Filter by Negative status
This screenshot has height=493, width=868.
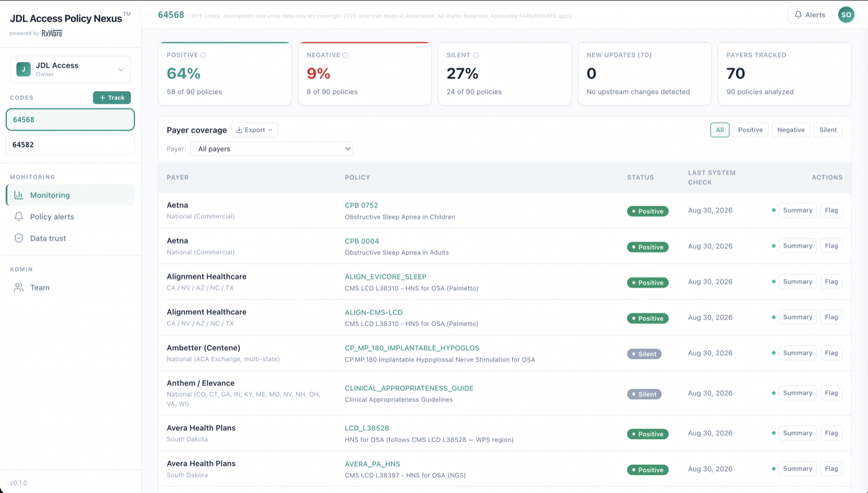click(x=791, y=130)
